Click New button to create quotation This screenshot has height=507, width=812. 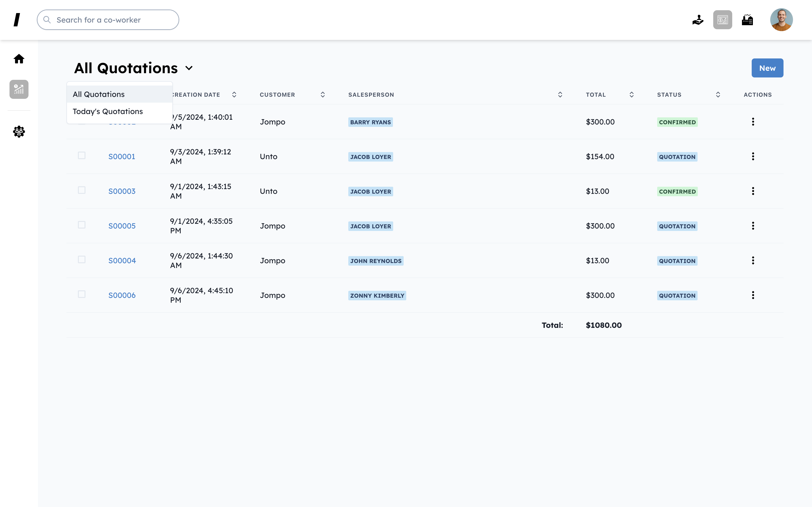coord(768,68)
